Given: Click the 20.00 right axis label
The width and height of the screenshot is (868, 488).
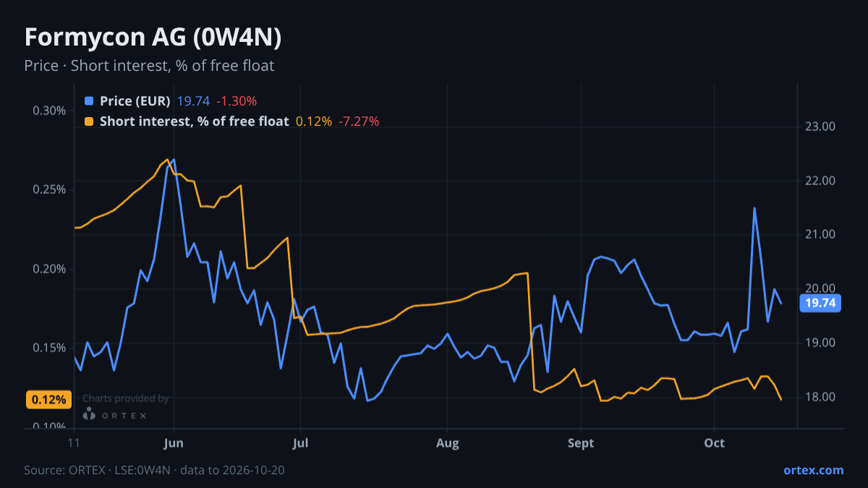Looking at the screenshot, I should pos(820,288).
